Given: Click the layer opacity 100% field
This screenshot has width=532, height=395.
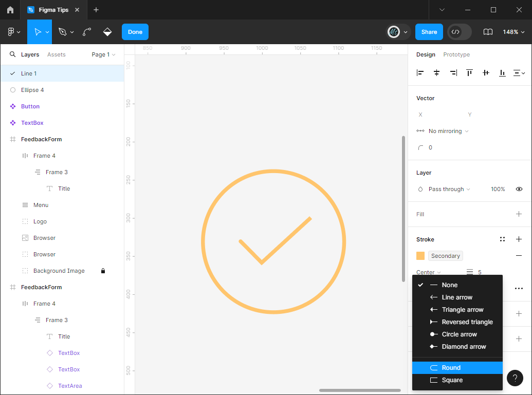Looking at the screenshot, I should [x=498, y=189].
